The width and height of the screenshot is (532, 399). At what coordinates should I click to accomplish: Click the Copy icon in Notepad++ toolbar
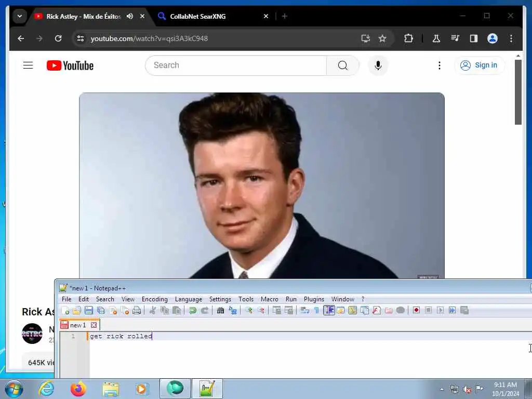[165, 310]
